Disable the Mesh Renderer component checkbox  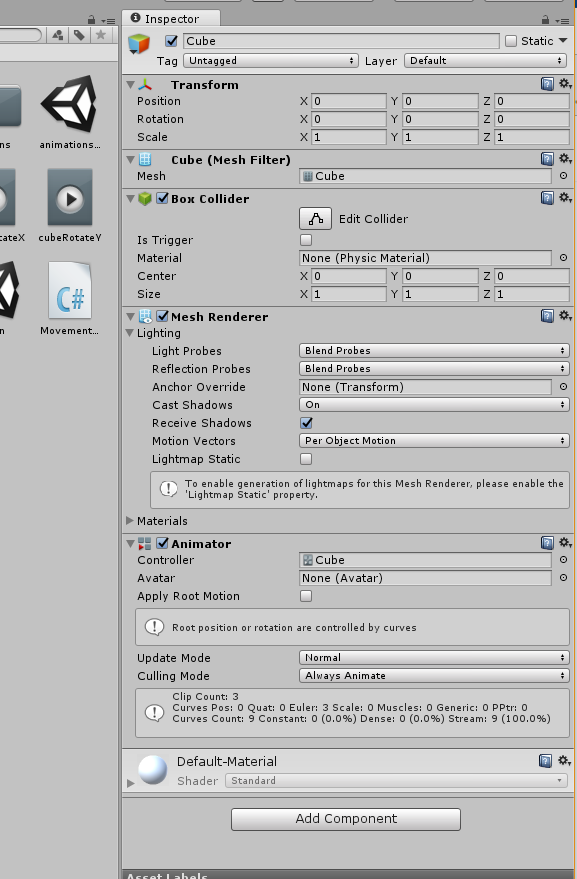tap(163, 316)
